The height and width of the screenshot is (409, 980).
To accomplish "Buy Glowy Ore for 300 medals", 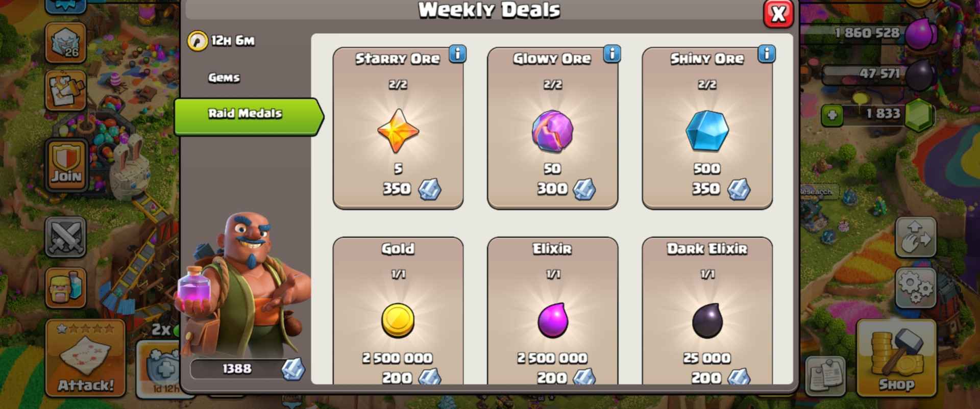I will coord(553,128).
